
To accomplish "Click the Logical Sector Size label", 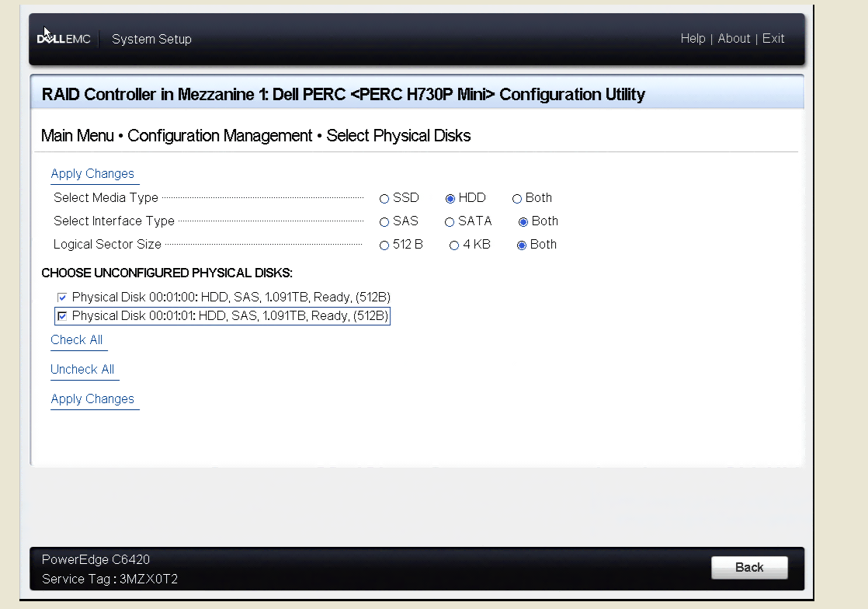I will pos(107,244).
